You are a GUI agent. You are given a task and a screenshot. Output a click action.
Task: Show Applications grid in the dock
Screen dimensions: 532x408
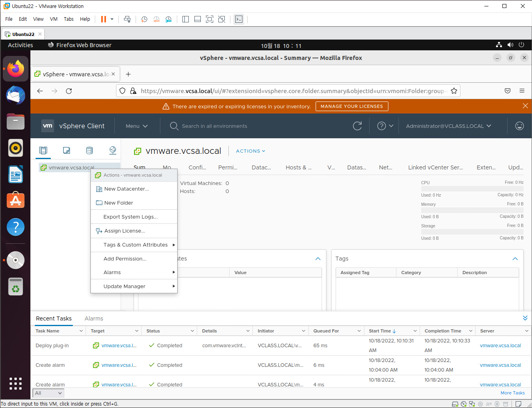[16, 384]
